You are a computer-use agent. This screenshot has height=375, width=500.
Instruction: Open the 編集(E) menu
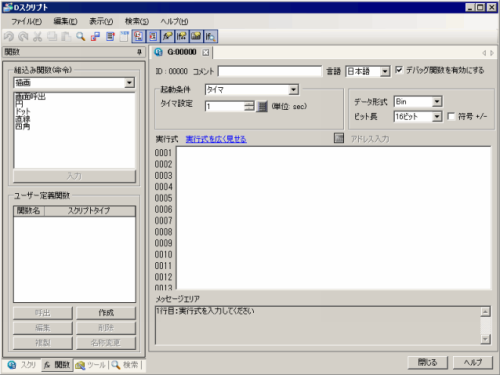coord(65,21)
